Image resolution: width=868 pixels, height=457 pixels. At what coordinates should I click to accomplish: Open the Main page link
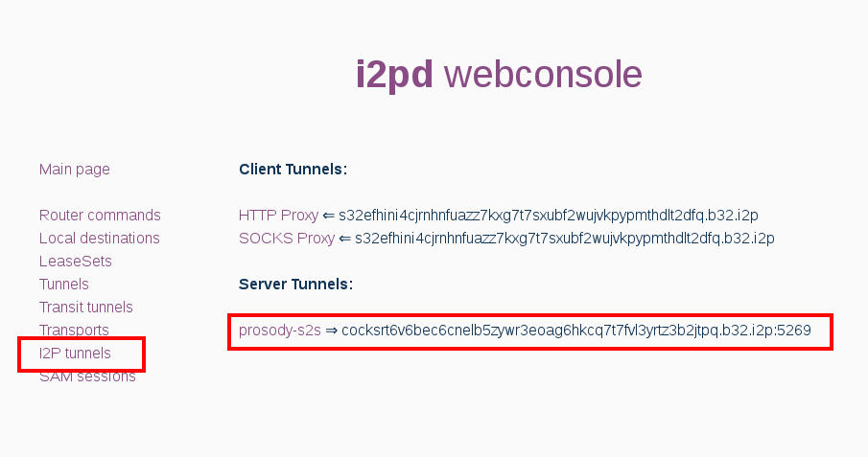pos(75,170)
